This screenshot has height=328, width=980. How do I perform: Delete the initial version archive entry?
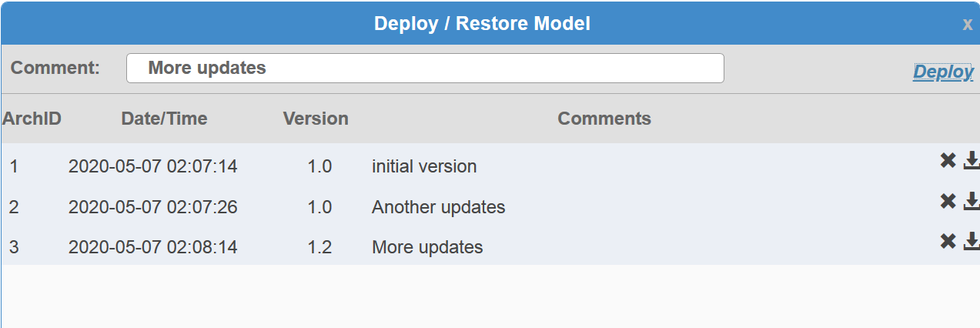[948, 160]
